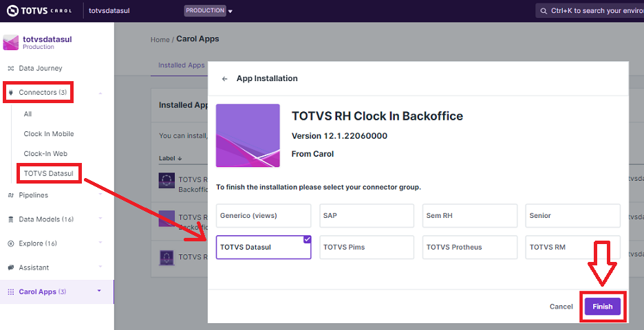Screen dimensions: 644x330
Task: Select the Clock-In Web connector
Action: tap(45, 153)
